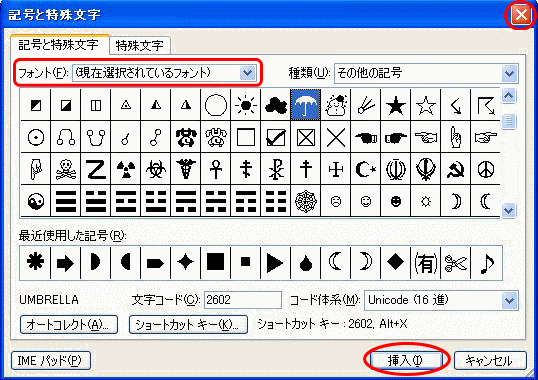Select the four-pointed star recent symbol
The image size is (538, 380).
pos(185,263)
